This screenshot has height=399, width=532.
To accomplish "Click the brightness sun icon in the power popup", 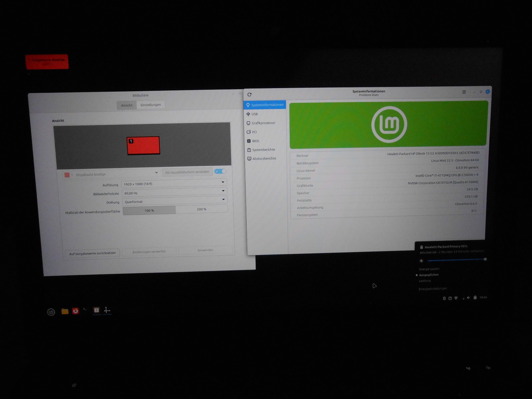I will (421, 261).
